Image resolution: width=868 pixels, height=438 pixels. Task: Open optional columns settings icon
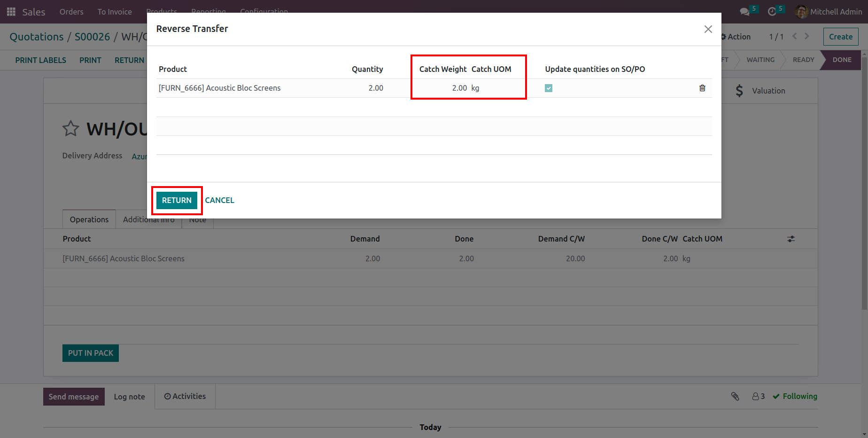point(791,239)
